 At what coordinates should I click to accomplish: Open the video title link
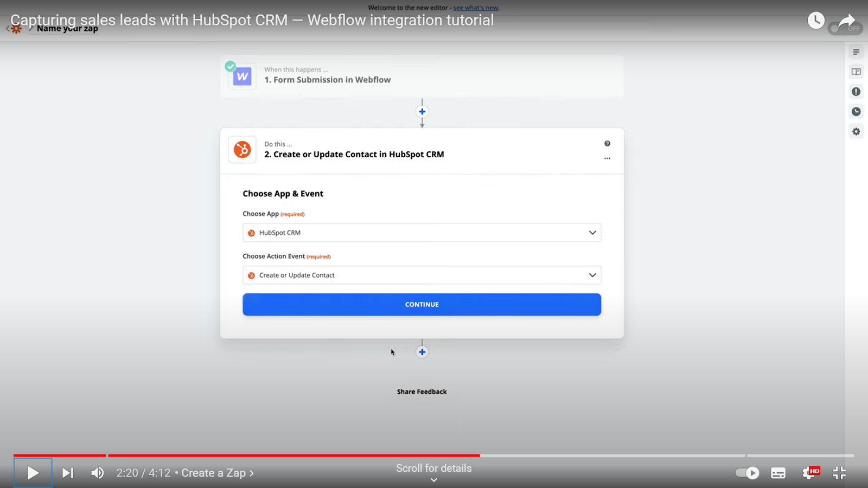pyautogui.click(x=252, y=20)
